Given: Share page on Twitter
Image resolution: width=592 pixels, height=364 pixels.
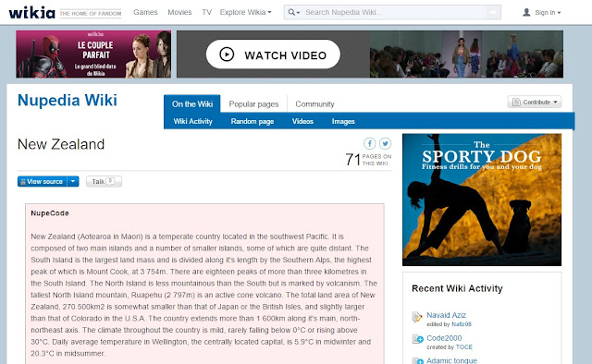Looking at the screenshot, I should (x=385, y=143).
